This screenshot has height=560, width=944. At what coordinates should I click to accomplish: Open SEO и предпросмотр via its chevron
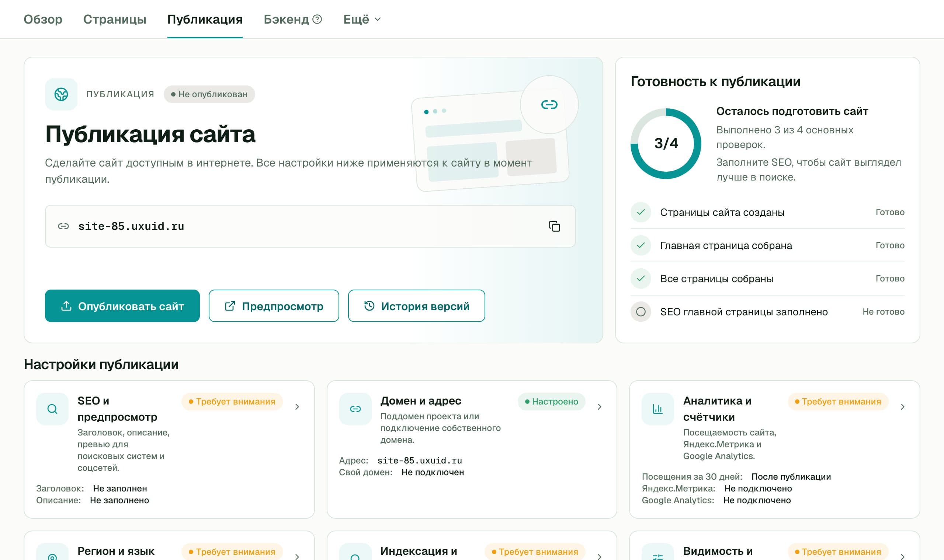coord(297,406)
